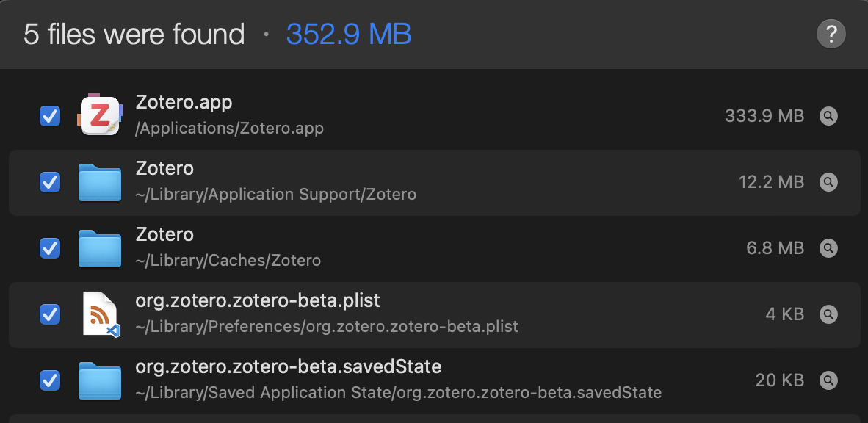This screenshot has width=868, height=423.
Task: Click magnifier icon for Caches Zotero folder
Action: click(828, 248)
